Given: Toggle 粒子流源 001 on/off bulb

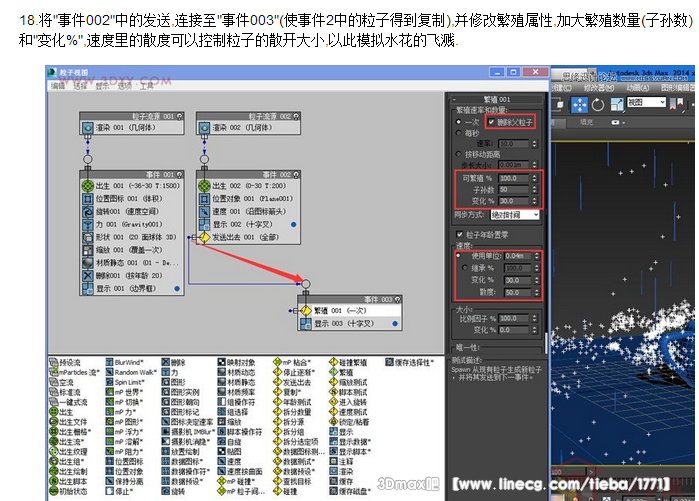Looking at the screenshot, I should tap(179, 116).
